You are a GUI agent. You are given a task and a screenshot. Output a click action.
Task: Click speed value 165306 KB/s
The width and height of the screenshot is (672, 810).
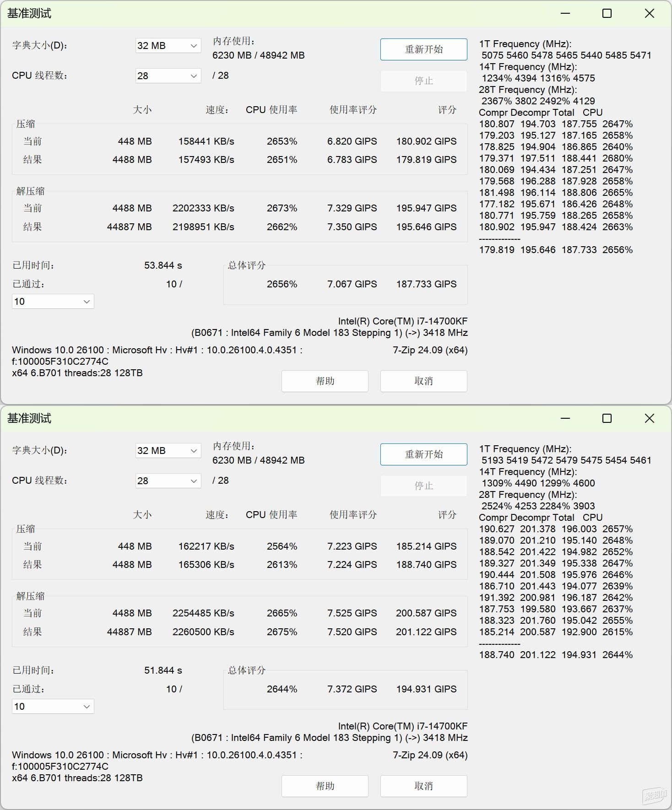coord(206,565)
